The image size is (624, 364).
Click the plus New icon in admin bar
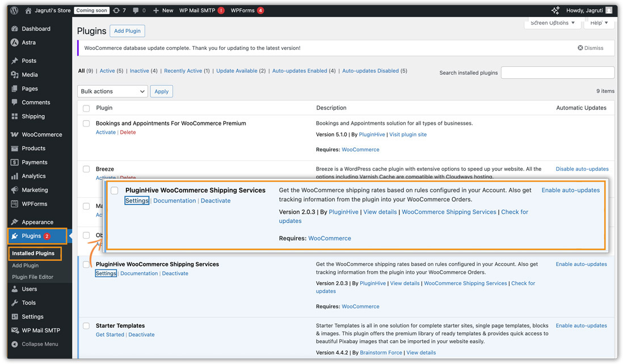(x=156, y=10)
